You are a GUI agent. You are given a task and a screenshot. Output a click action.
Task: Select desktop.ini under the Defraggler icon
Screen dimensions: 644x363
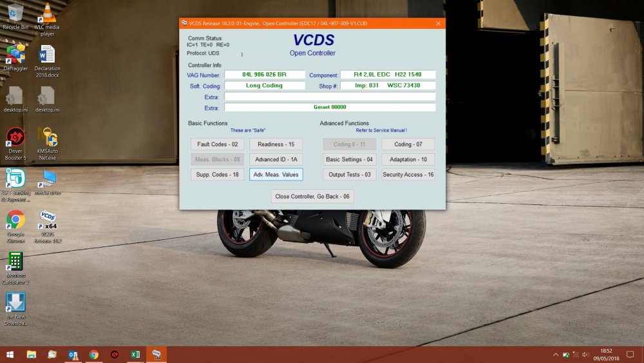(15, 99)
